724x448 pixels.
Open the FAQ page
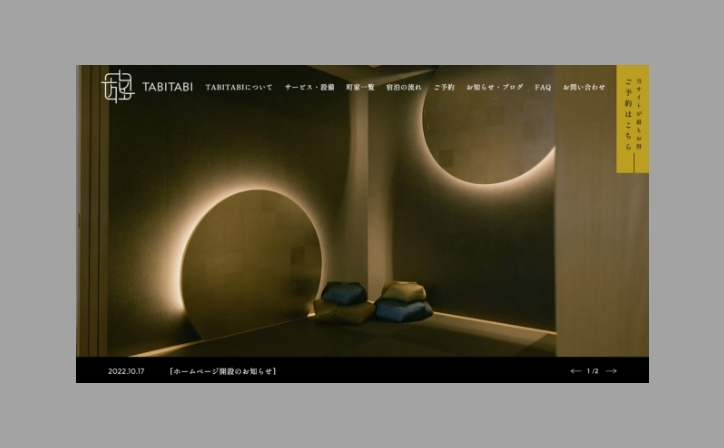pyautogui.click(x=543, y=87)
